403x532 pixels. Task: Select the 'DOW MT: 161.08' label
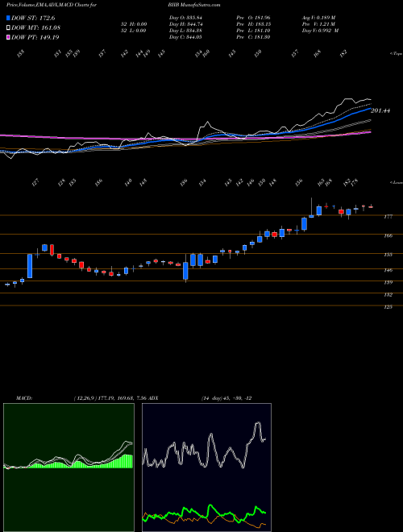[x=35, y=28]
